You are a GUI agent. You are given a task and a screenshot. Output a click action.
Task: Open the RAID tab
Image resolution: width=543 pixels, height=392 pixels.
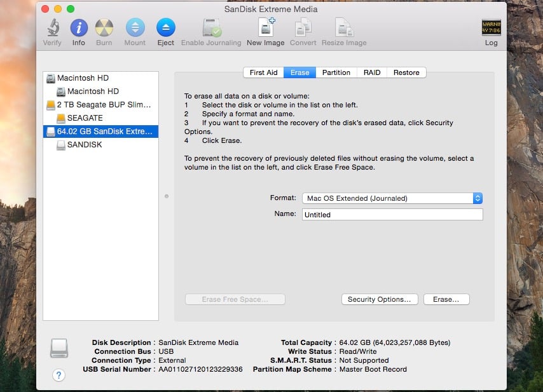(372, 72)
